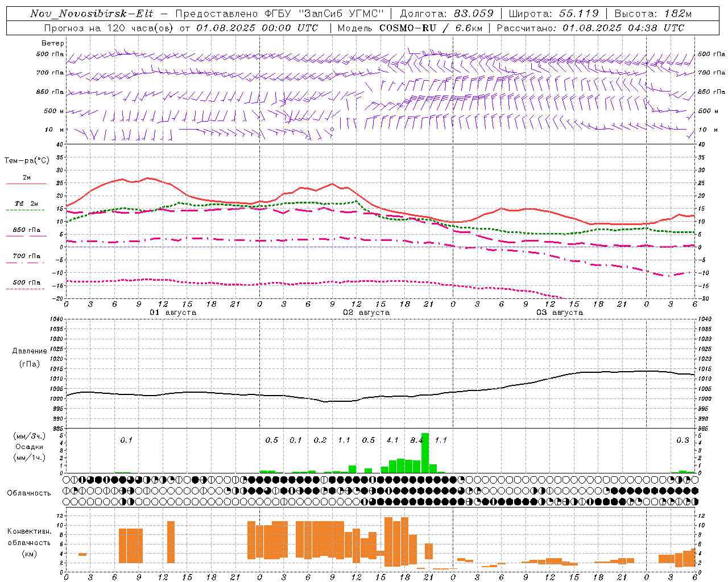
Task: Click the Давление panel label
Action: pyautogui.click(x=30, y=351)
